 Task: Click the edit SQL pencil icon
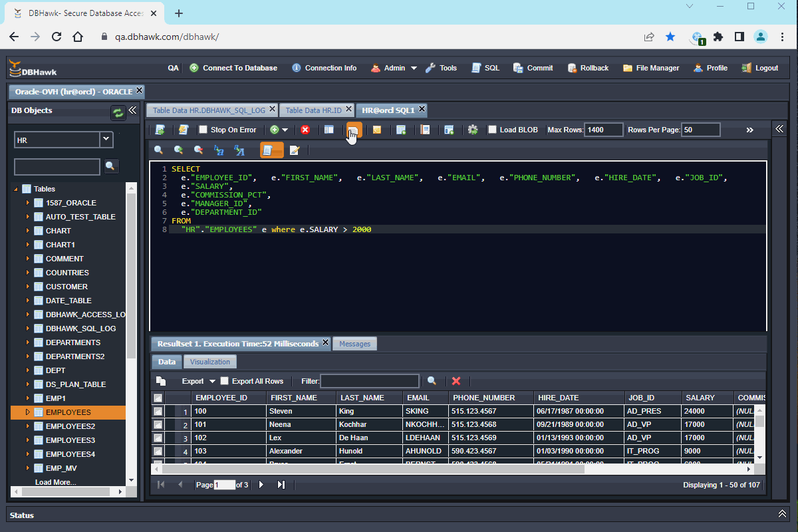point(295,150)
